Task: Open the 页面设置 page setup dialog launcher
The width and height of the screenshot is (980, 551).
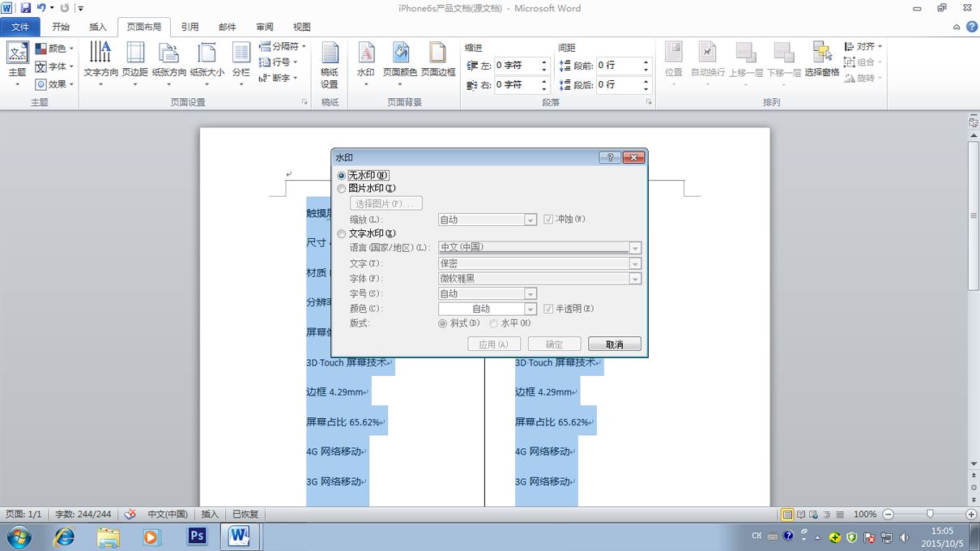Action: 305,103
